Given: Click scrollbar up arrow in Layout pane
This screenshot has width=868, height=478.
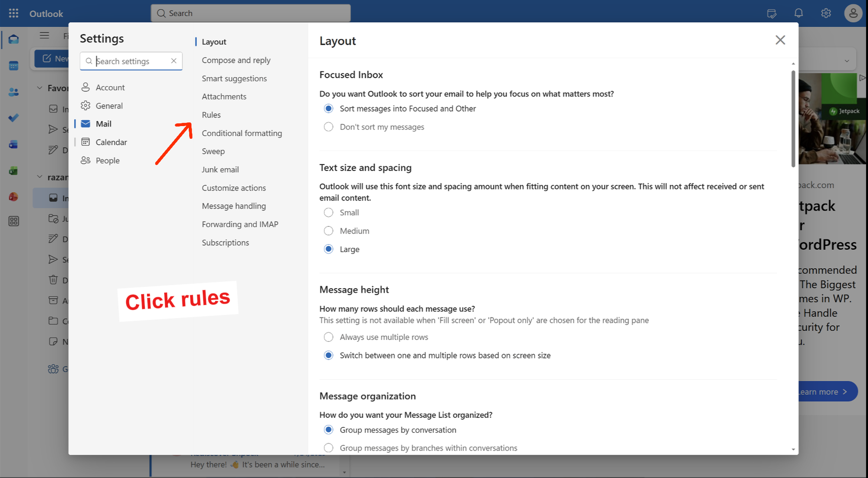Looking at the screenshot, I should pos(793,64).
